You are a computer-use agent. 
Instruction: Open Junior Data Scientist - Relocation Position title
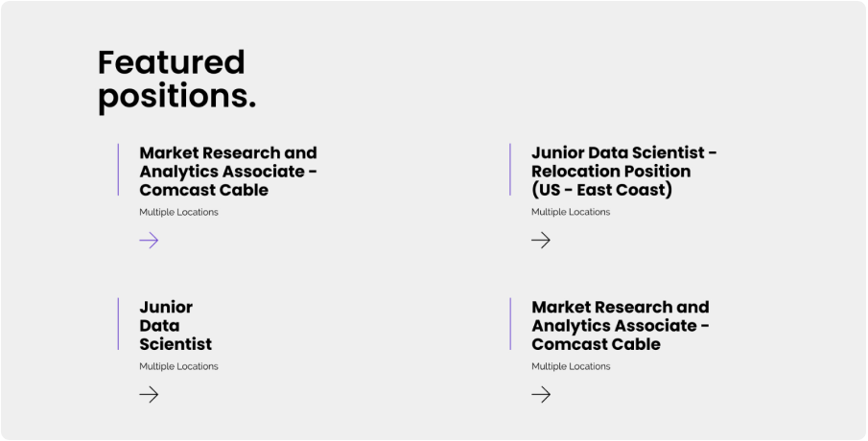(x=623, y=171)
